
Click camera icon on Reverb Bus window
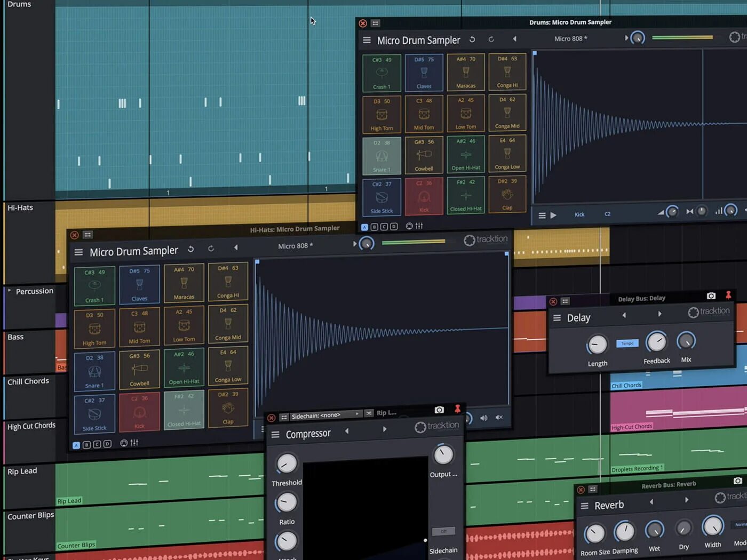point(737,481)
